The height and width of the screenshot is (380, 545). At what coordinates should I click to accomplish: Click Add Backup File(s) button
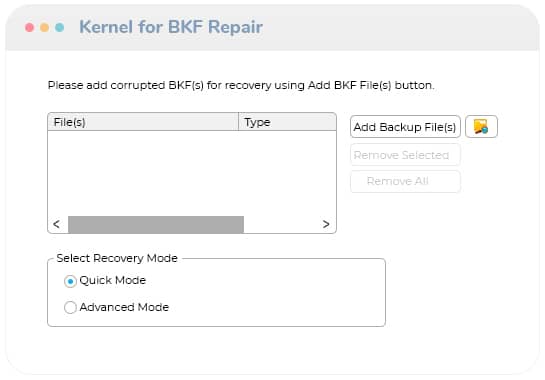[x=405, y=127]
